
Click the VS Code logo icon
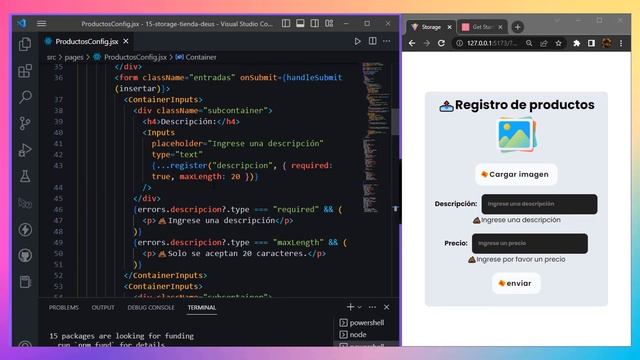point(22,24)
